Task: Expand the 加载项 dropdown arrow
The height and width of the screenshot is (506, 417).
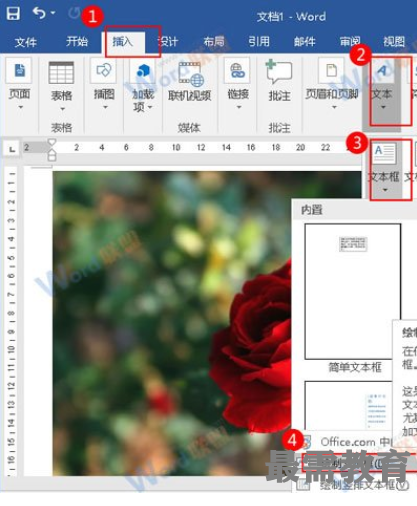Action: [x=150, y=107]
